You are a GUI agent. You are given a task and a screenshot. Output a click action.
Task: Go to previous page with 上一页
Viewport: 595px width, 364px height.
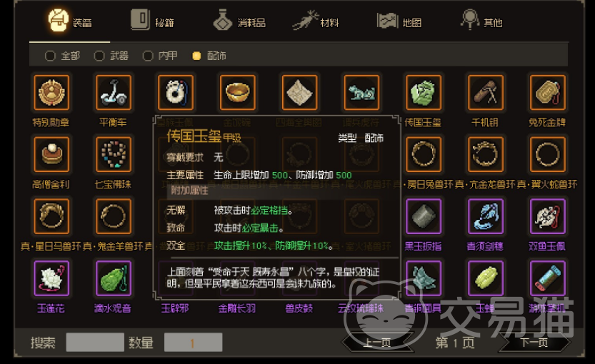coord(377,343)
